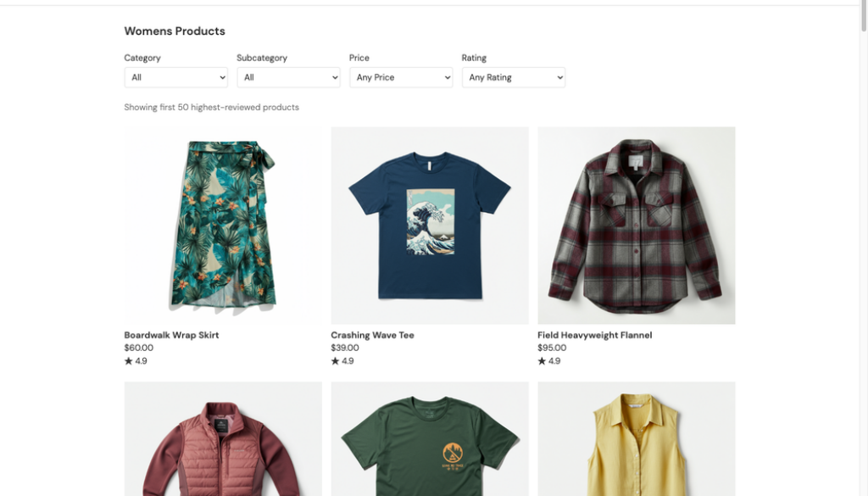Open the Crashing Wave Tee title link

(372, 335)
